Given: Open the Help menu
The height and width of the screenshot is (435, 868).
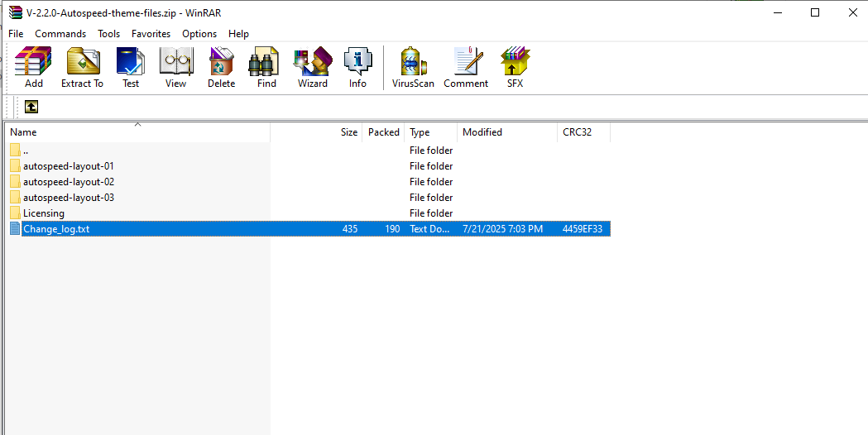Looking at the screenshot, I should pos(238,34).
